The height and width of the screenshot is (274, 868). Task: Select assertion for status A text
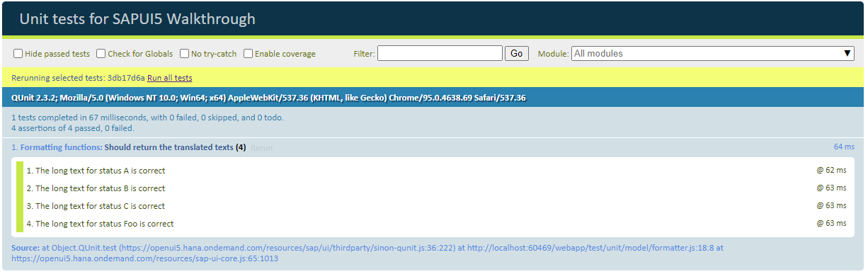point(96,171)
